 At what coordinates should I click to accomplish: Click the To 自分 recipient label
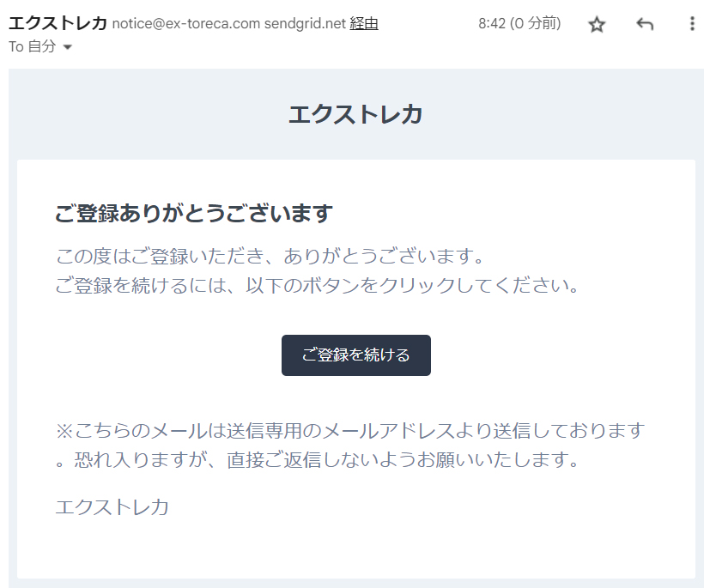tap(32, 46)
